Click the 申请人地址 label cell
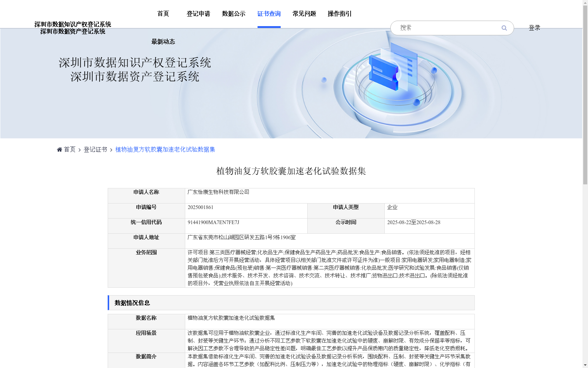The height and width of the screenshot is (368, 588). (x=146, y=241)
